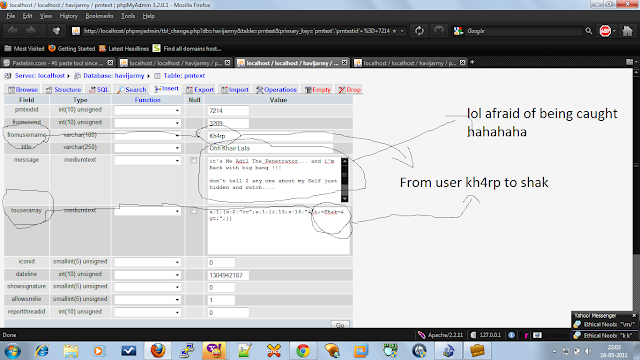Open Google Chrome from the taskbar
Image resolution: width=640 pixels, height=360 pixels.
[x=303, y=351]
